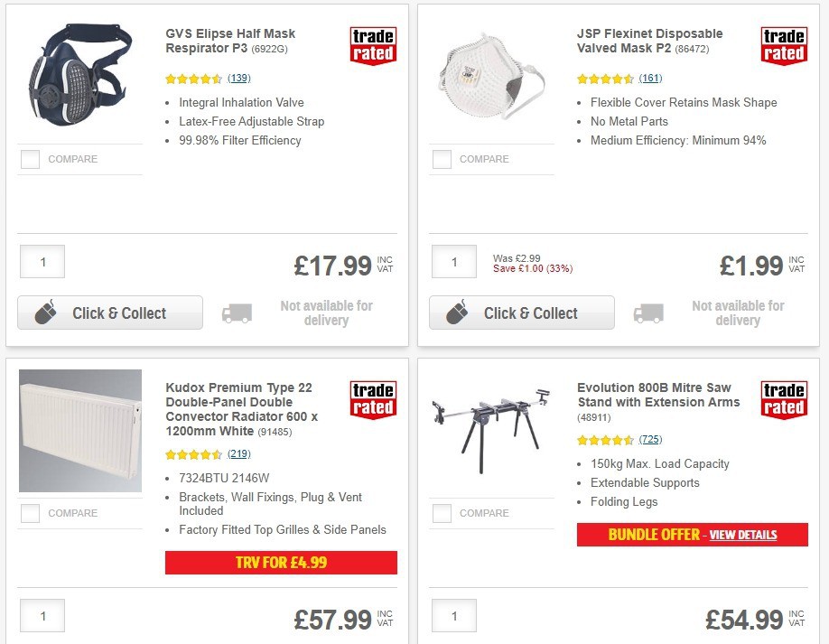Screen dimensions: 829x644
Task: Click the delivery truck icon under JSP mask
Action: click(x=648, y=313)
